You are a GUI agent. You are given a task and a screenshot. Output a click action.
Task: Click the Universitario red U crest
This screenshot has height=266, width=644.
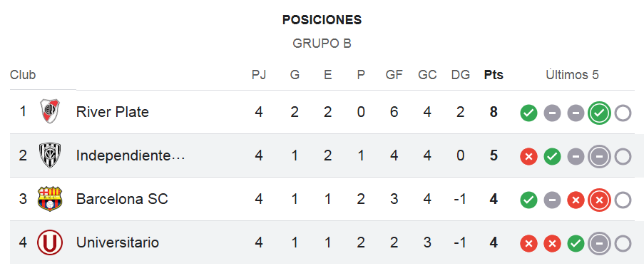pyautogui.click(x=50, y=242)
